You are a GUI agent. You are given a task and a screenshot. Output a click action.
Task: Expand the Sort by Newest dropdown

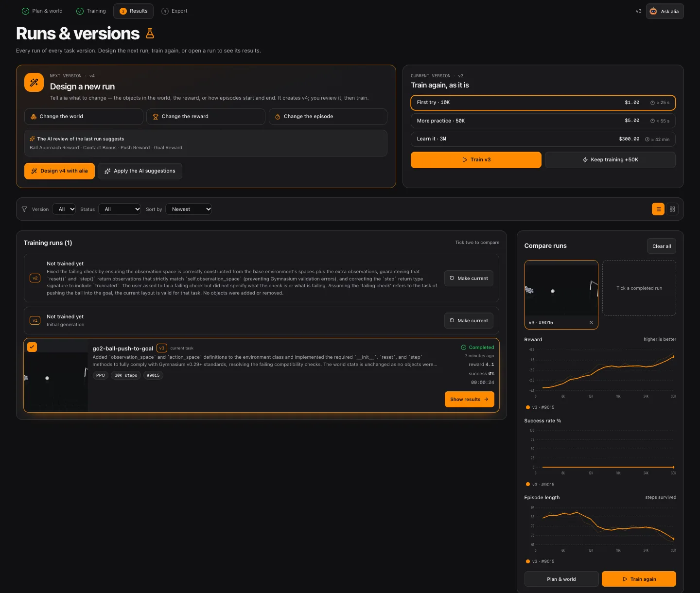(x=189, y=209)
